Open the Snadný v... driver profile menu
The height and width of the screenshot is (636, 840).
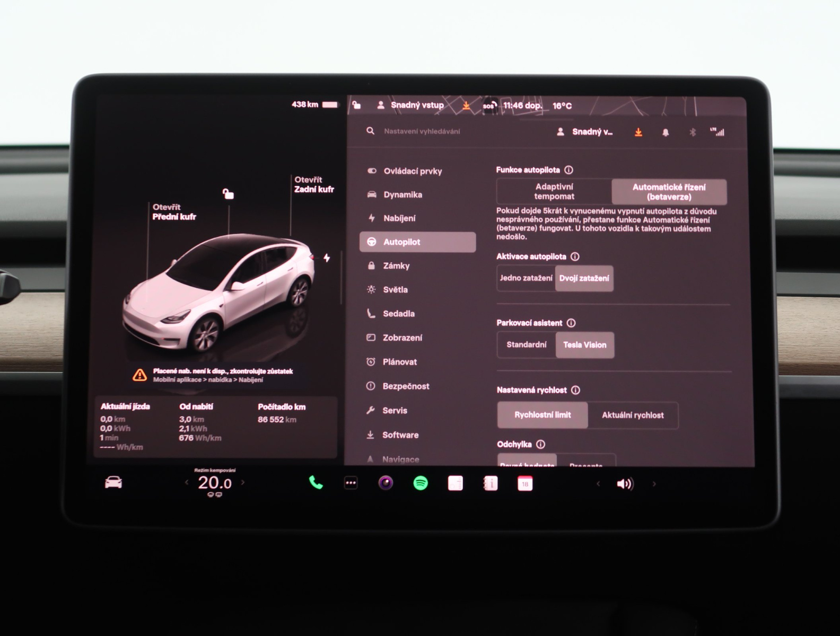point(585,132)
